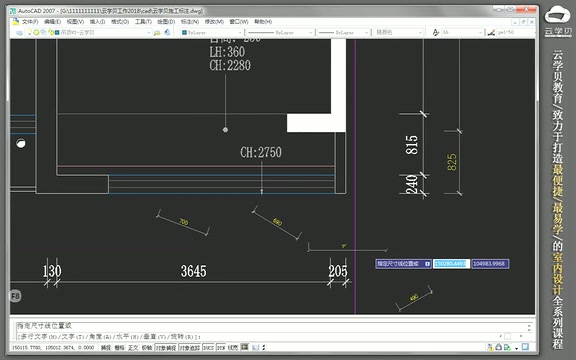Open the Text Style icon in toolbar
The image size is (576, 360).
point(436,33)
